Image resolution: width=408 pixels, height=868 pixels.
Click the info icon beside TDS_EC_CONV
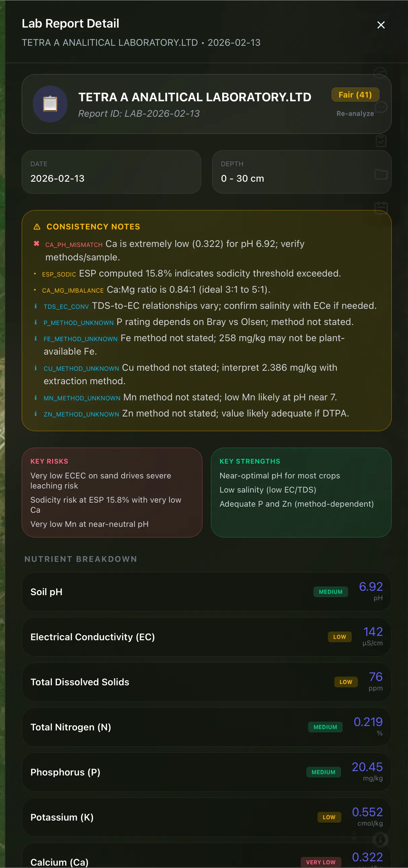36,306
